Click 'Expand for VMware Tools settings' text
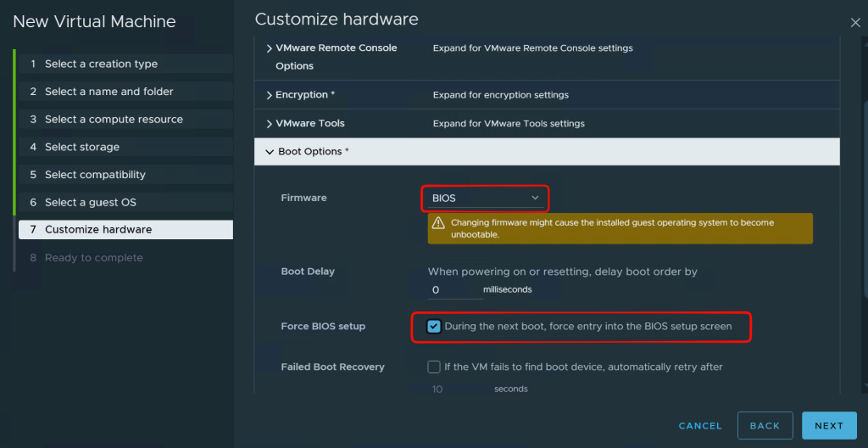 (509, 124)
